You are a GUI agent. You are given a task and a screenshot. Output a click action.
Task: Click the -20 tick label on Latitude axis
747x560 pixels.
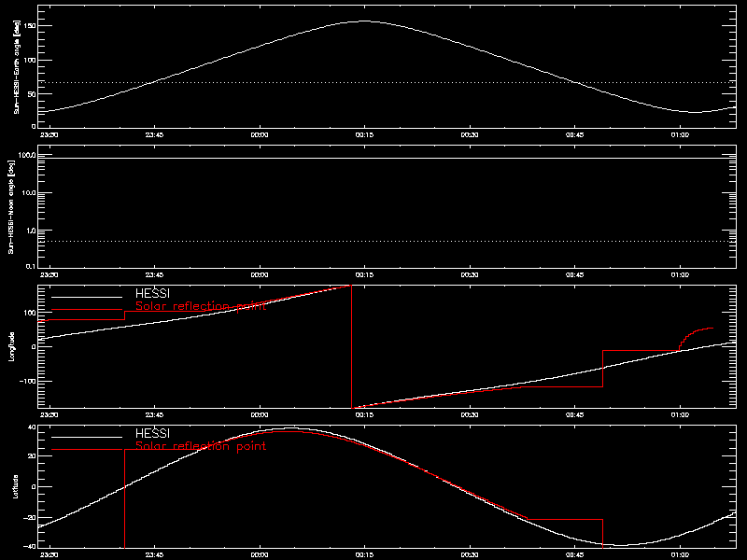tap(30, 518)
